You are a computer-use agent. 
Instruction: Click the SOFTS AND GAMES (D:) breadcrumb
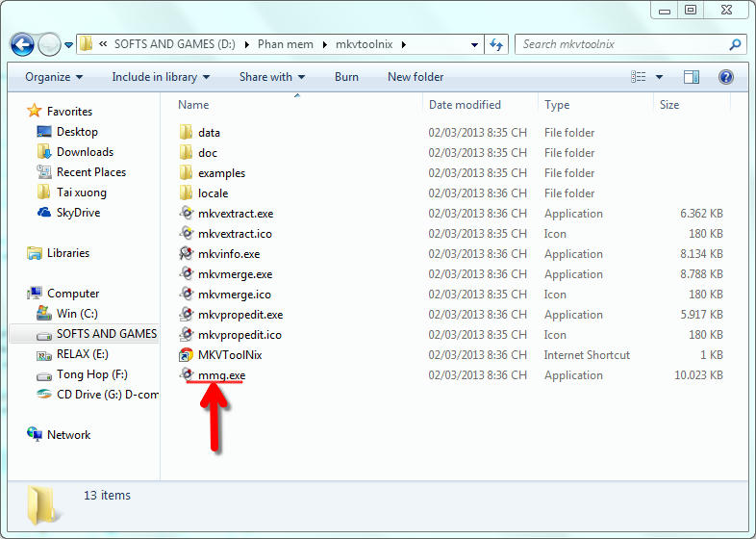point(174,44)
